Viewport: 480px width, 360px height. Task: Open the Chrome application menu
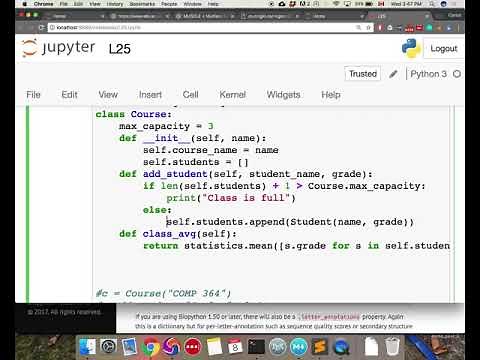(43, 4)
